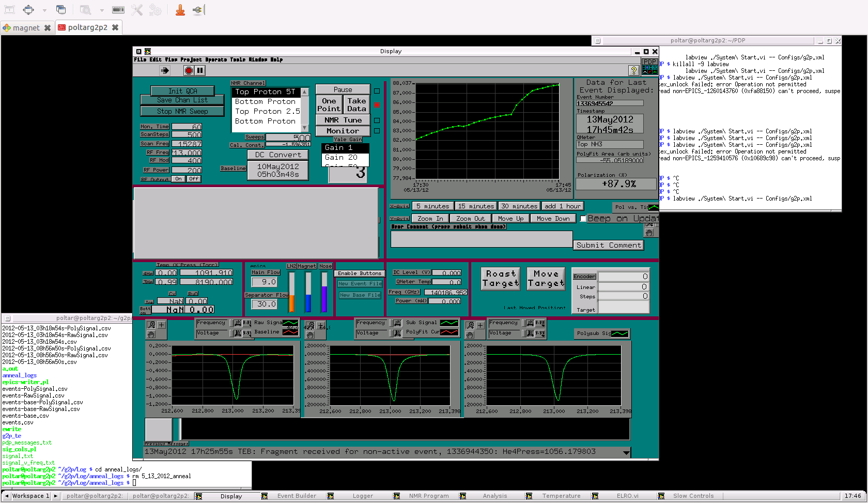Set X-axis to 15 minutes
This screenshot has height=503, width=868.
476,206
